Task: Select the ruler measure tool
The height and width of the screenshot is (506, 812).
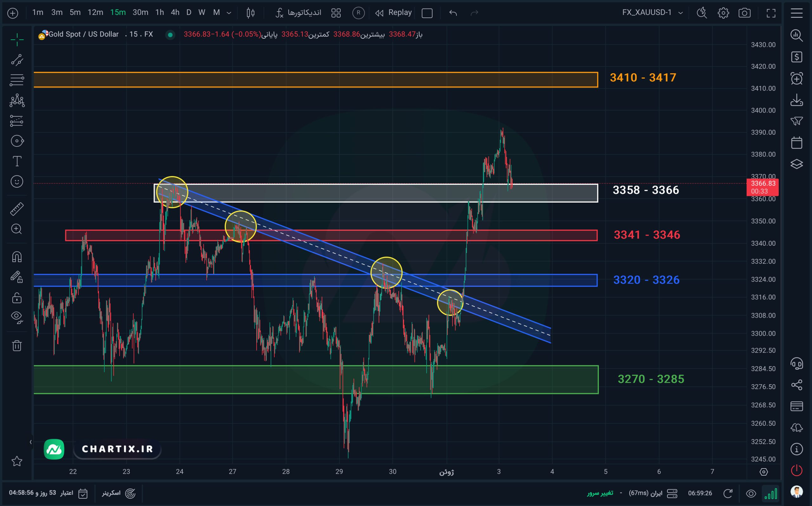Action: [17, 209]
